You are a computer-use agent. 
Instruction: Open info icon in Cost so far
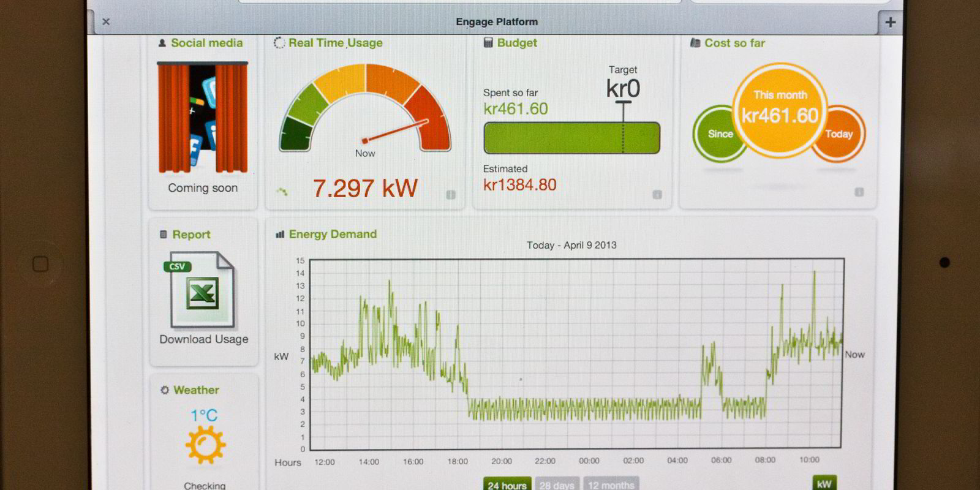[859, 192]
